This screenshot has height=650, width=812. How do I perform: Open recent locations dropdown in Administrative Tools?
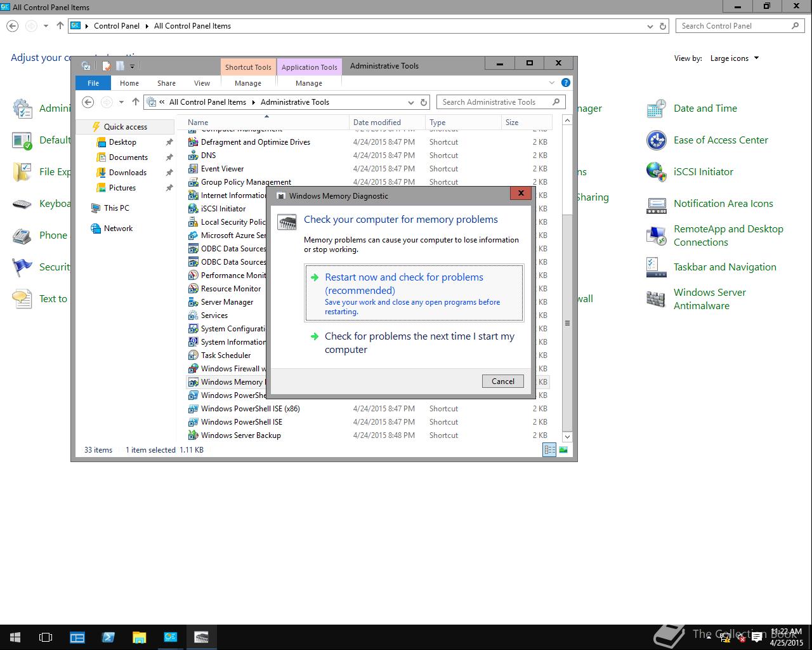click(121, 102)
